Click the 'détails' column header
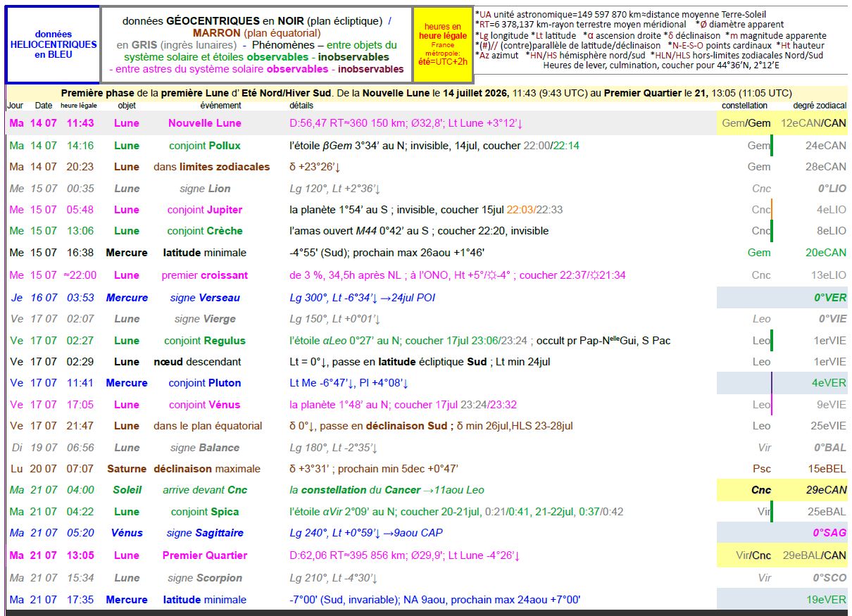The width and height of the screenshot is (852, 616). pyautogui.click(x=301, y=106)
